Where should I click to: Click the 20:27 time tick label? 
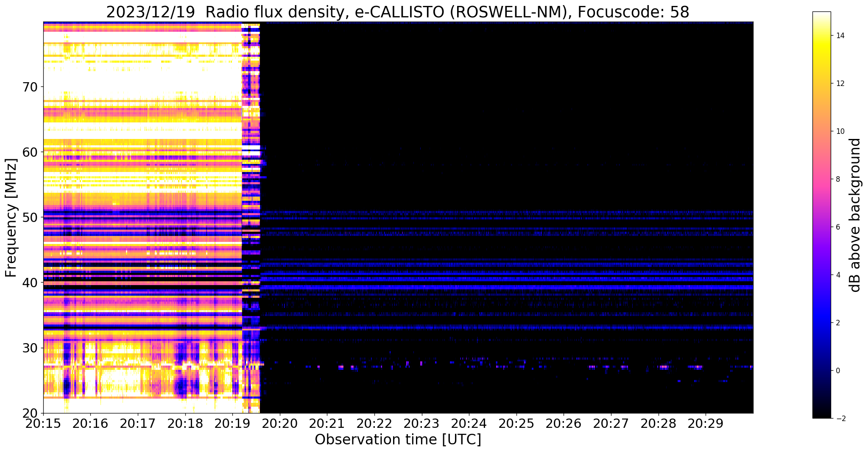(x=611, y=423)
